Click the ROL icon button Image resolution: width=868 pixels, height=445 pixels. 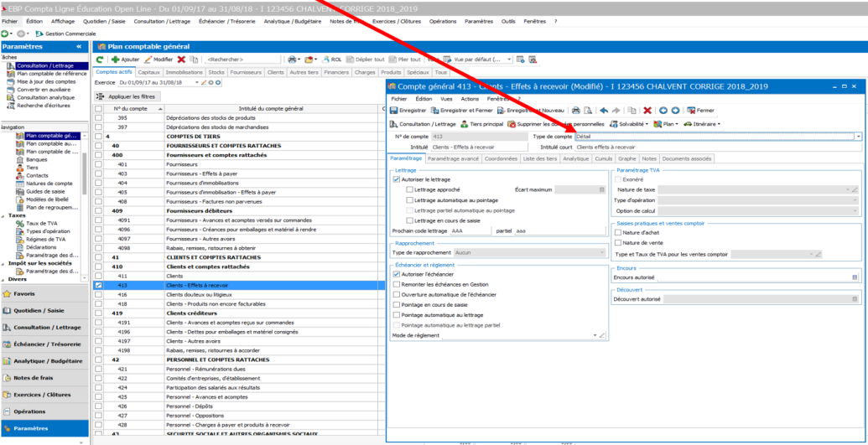pos(333,60)
